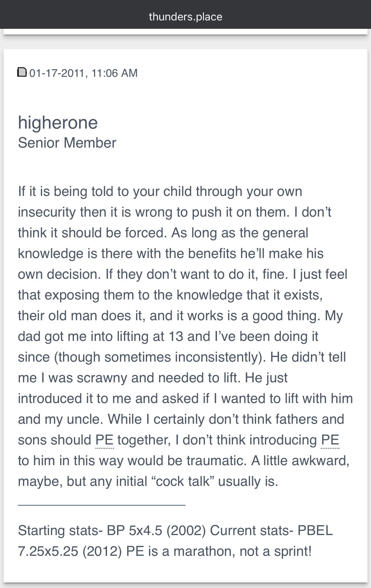
Task: Click "Starting stats- BP 5x4.5 (2002)" in the signature
Action: click(112, 530)
